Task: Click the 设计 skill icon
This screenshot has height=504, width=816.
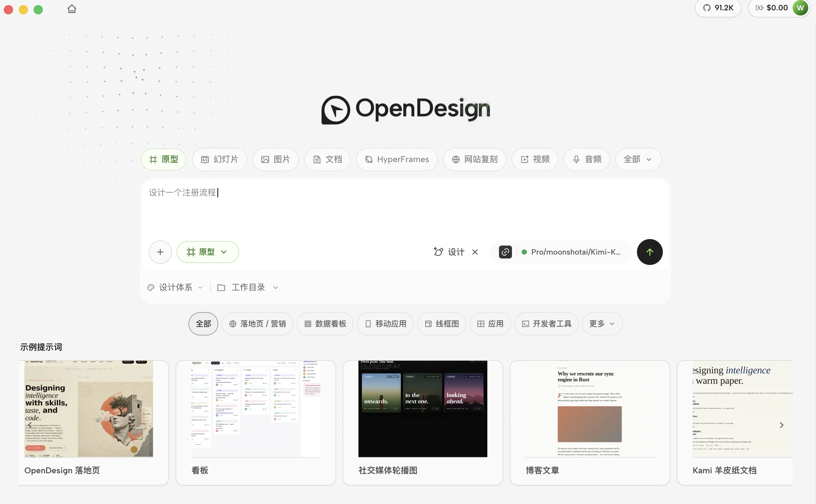Action: pos(438,252)
